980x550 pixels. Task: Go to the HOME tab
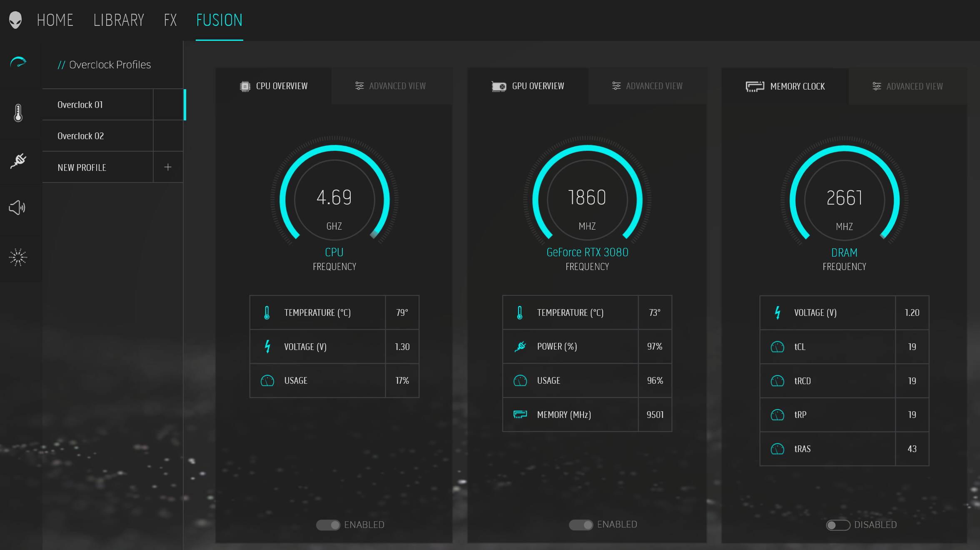(x=55, y=20)
